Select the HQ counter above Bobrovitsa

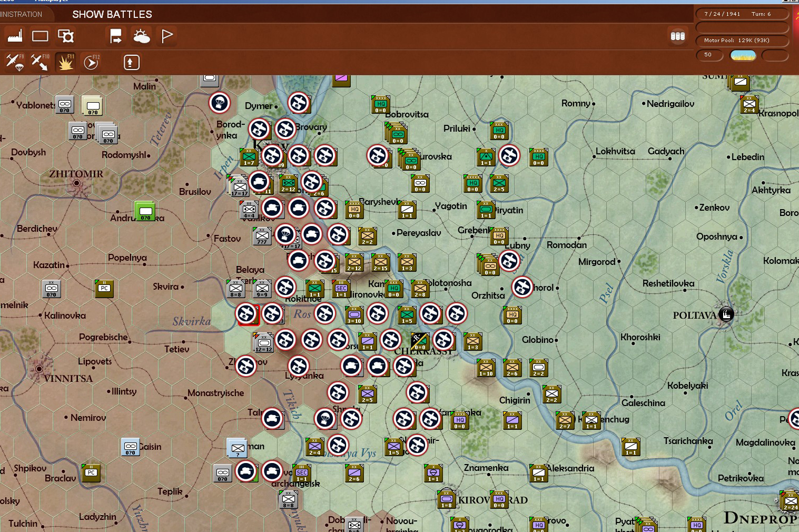(380, 105)
